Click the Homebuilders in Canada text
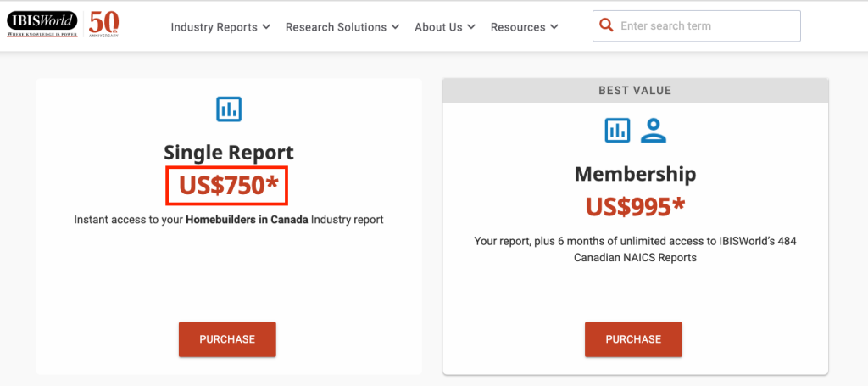The width and height of the screenshot is (868, 386). click(247, 220)
